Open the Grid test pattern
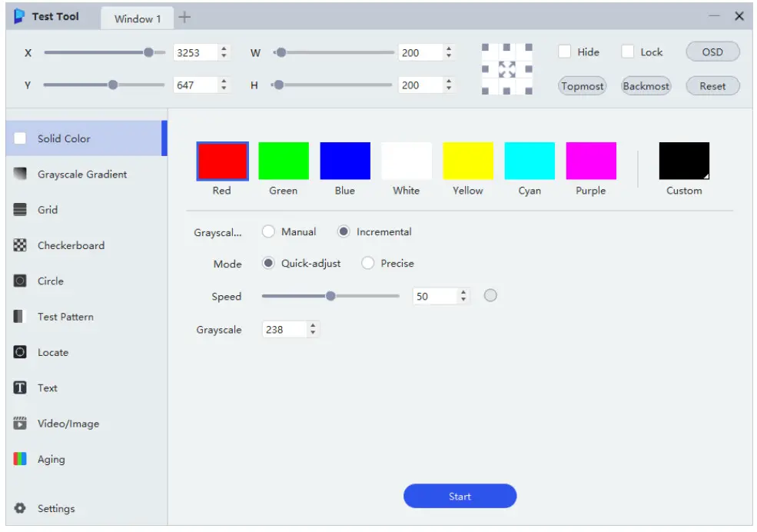 (58, 209)
